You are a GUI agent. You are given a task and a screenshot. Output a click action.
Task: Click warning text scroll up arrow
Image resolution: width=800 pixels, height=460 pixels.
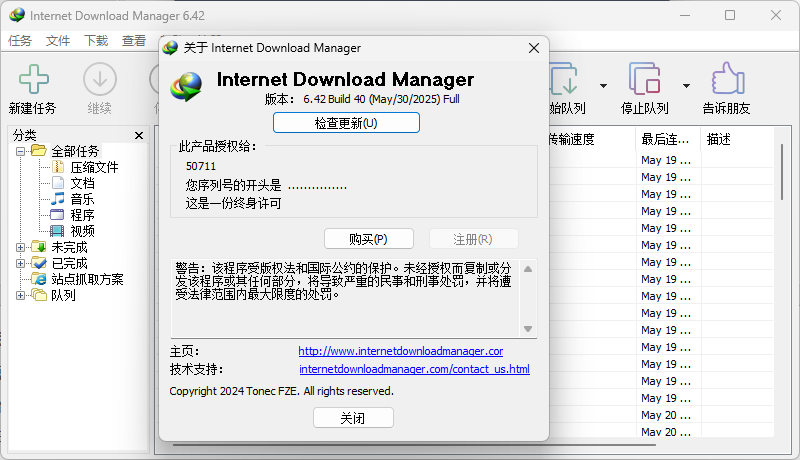click(x=528, y=269)
